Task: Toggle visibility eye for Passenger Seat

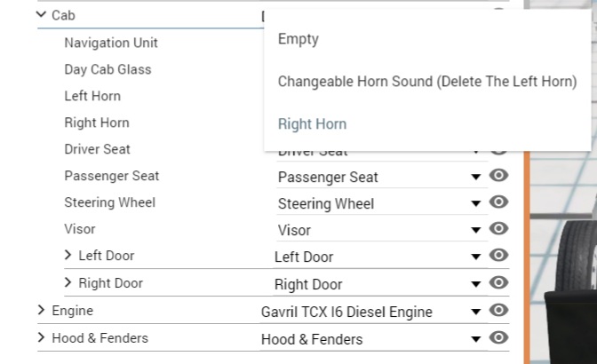Action: point(499,176)
